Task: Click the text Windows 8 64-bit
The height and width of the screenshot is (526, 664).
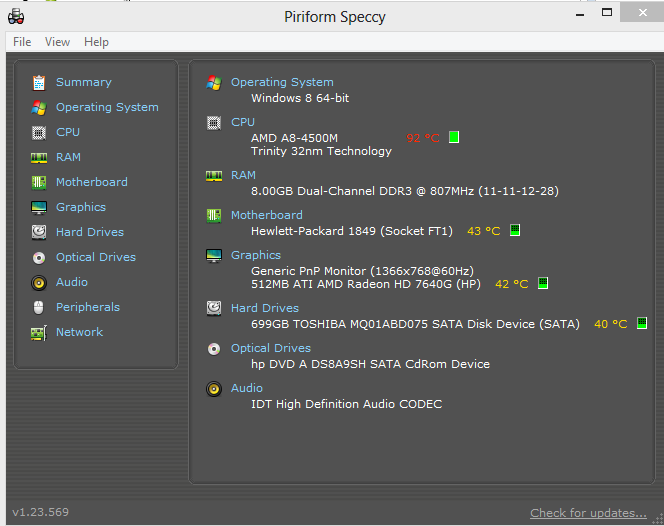Action: pos(300,98)
